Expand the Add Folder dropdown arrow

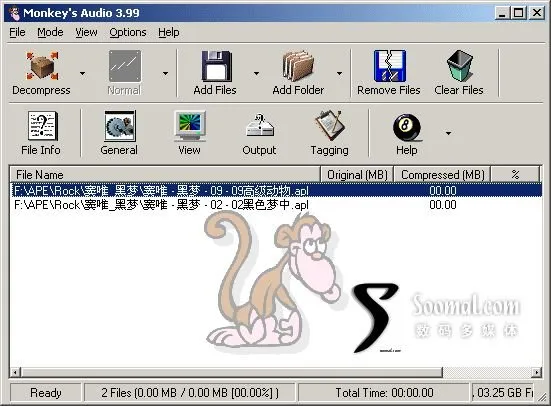click(339, 73)
